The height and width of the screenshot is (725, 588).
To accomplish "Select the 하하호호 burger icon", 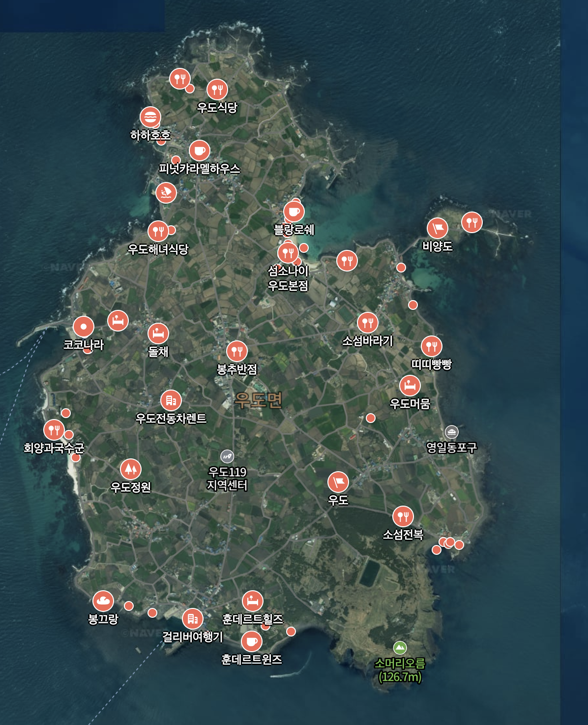I will 150,118.
